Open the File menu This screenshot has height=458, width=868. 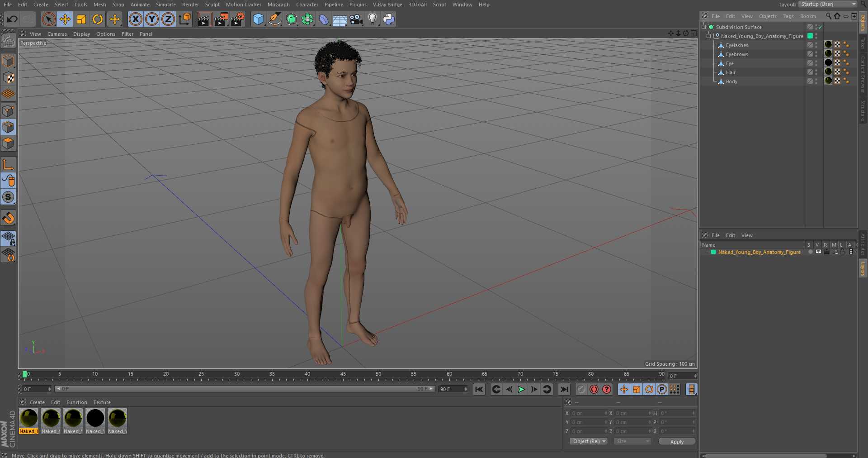[8, 5]
